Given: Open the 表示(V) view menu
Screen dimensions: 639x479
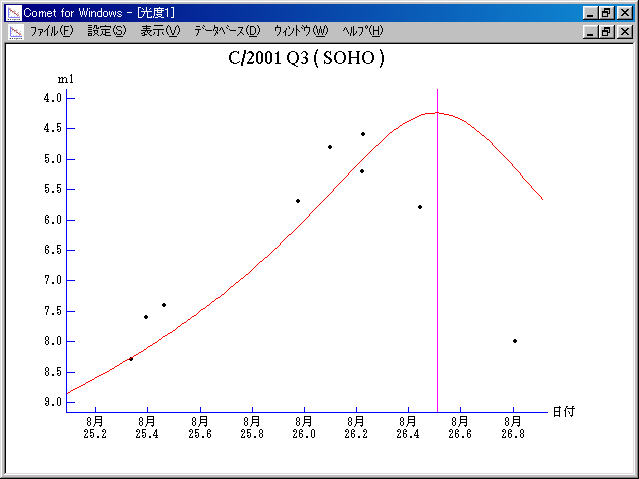Looking at the screenshot, I should coord(160,31).
